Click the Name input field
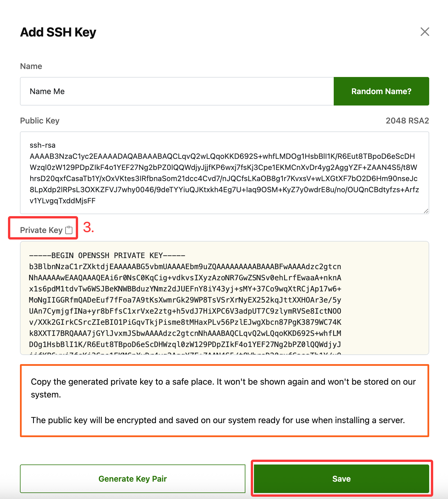This screenshot has height=499, width=448. click(x=177, y=91)
